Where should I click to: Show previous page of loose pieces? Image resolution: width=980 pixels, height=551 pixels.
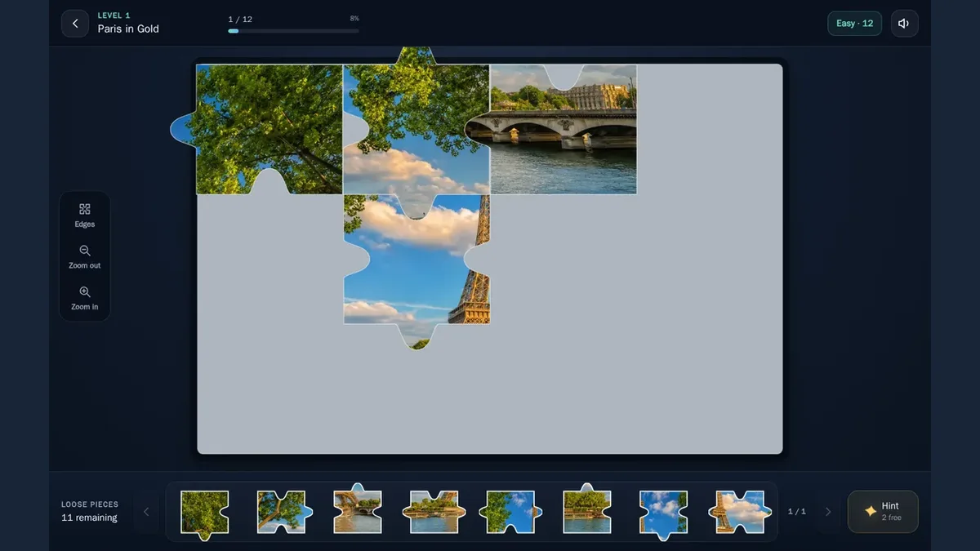146,512
